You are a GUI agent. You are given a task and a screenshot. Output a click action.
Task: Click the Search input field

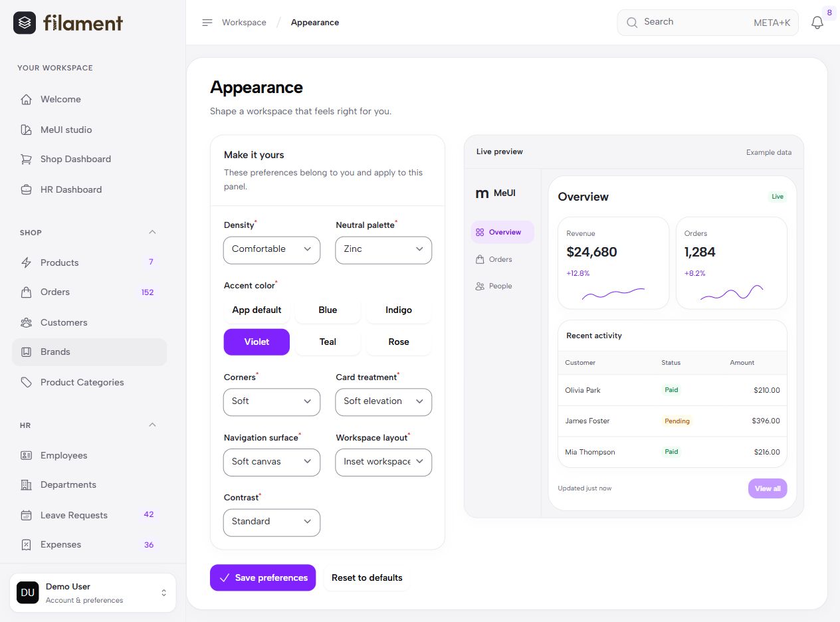pos(708,23)
